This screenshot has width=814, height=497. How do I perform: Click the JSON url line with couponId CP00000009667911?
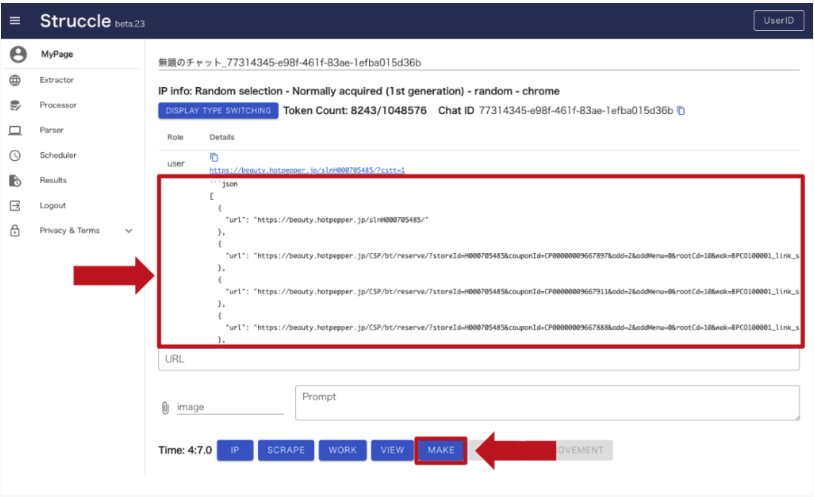pyautogui.click(x=512, y=291)
